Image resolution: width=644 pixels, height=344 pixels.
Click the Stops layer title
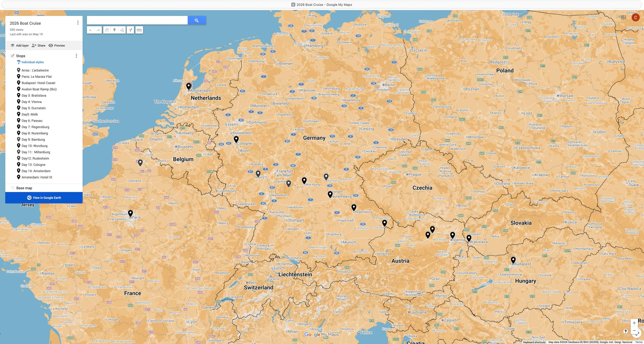[x=21, y=56]
